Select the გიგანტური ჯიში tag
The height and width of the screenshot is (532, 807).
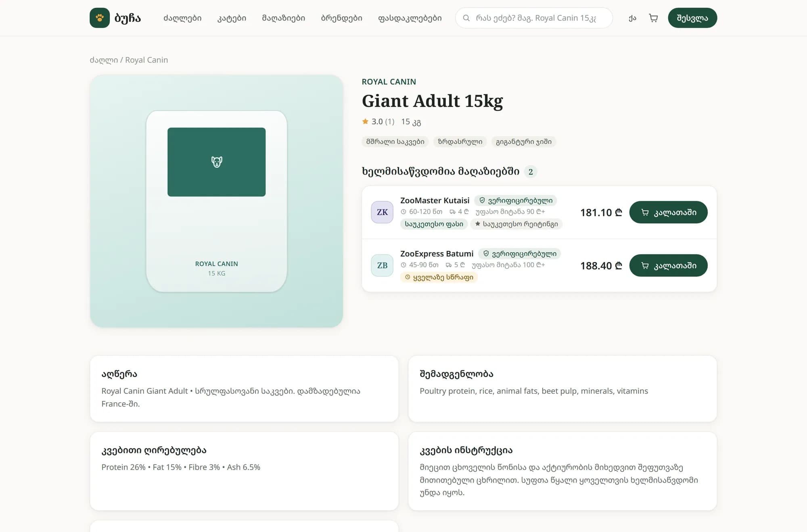click(523, 142)
